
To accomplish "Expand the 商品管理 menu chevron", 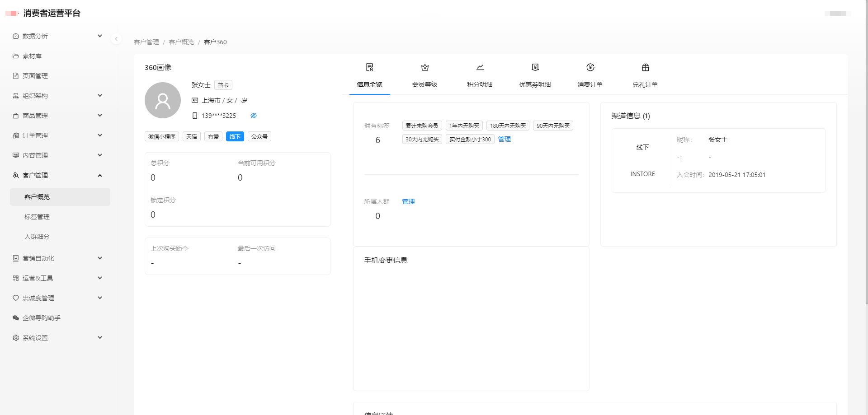I will click(100, 116).
